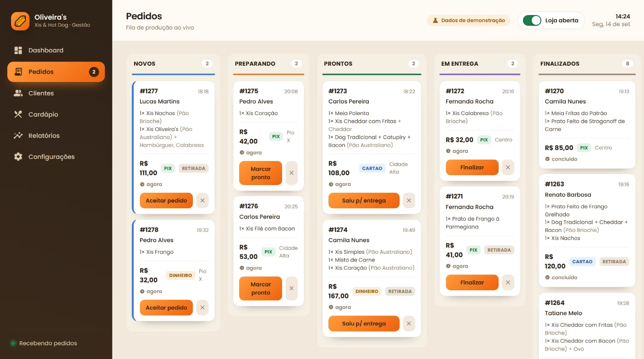Screen dimensions: 644x359
Task: Dismiss order #1277 with the X button
Action: [202, 201]
